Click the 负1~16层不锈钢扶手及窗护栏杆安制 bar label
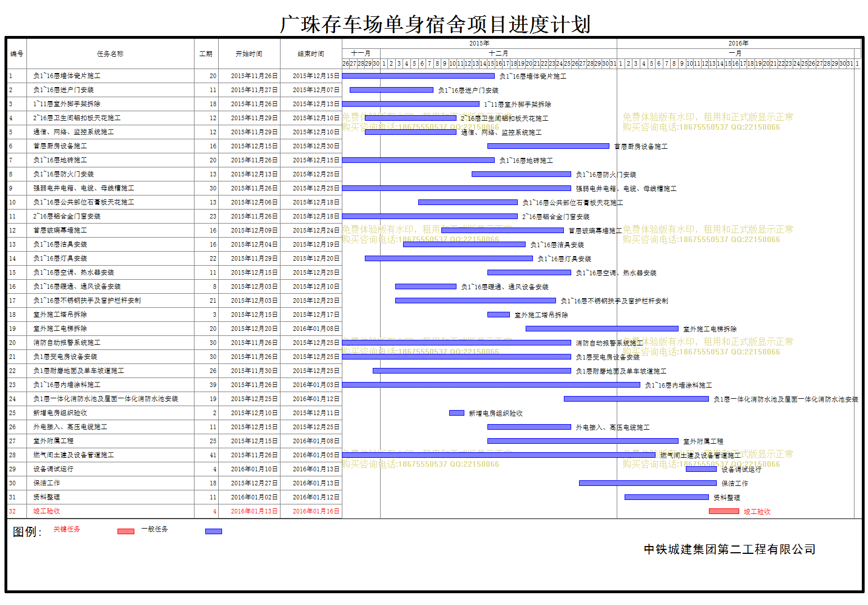Image resolution: width=868 pixels, height=605 pixels. (x=614, y=301)
